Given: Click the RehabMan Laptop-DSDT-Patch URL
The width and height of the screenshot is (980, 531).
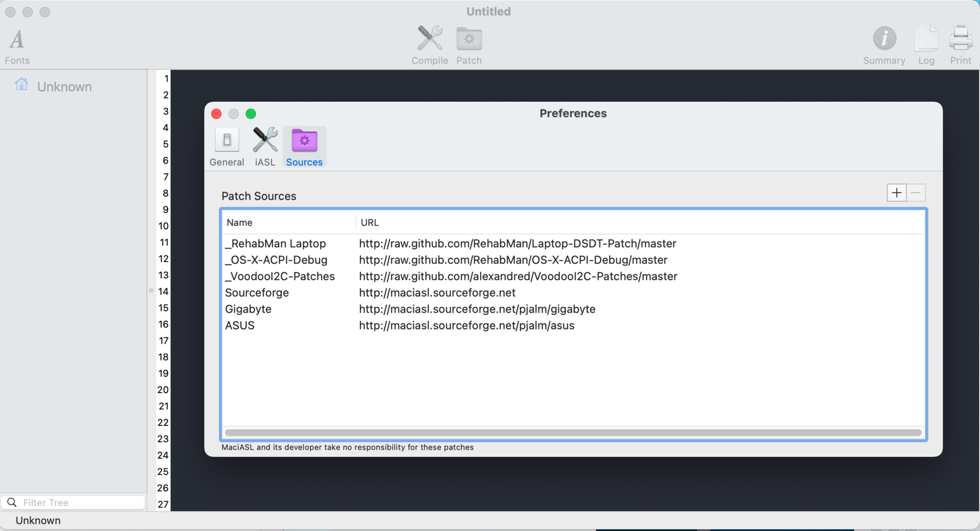Looking at the screenshot, I should [518, 244].
